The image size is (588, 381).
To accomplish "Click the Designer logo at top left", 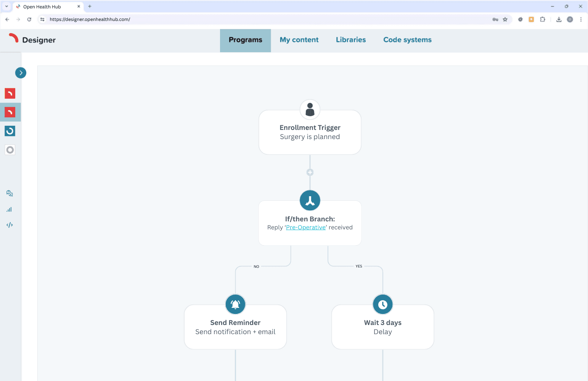I will point(32,40).
